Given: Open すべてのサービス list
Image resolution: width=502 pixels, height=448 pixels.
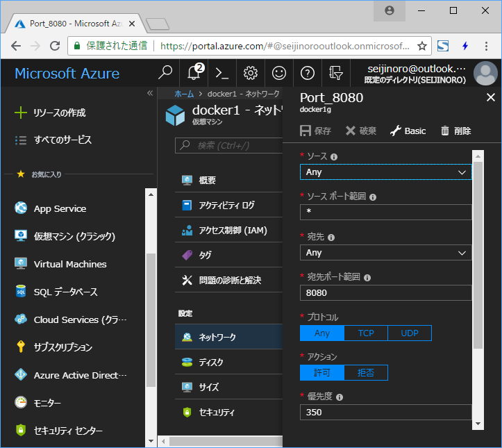Looking at the screenshot, I should (53, 140).
